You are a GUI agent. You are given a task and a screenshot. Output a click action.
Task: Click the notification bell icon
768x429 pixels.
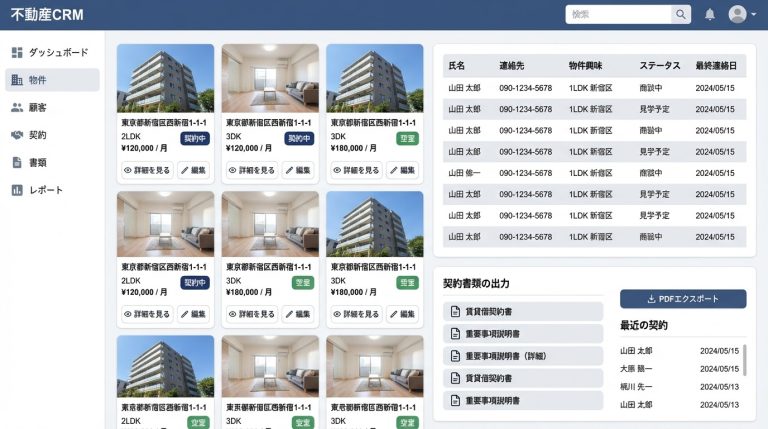[x=710, y=15]
